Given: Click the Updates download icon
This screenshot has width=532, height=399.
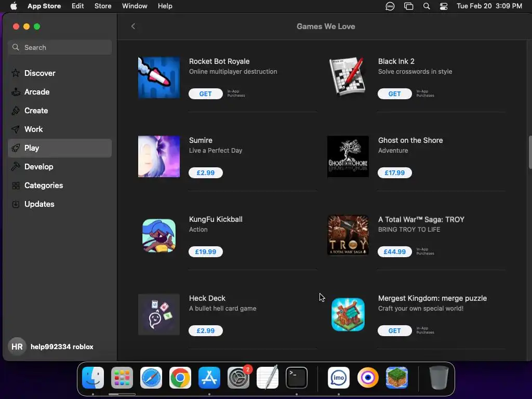Looking at the screenshot, I should click(x=16, y=204).
